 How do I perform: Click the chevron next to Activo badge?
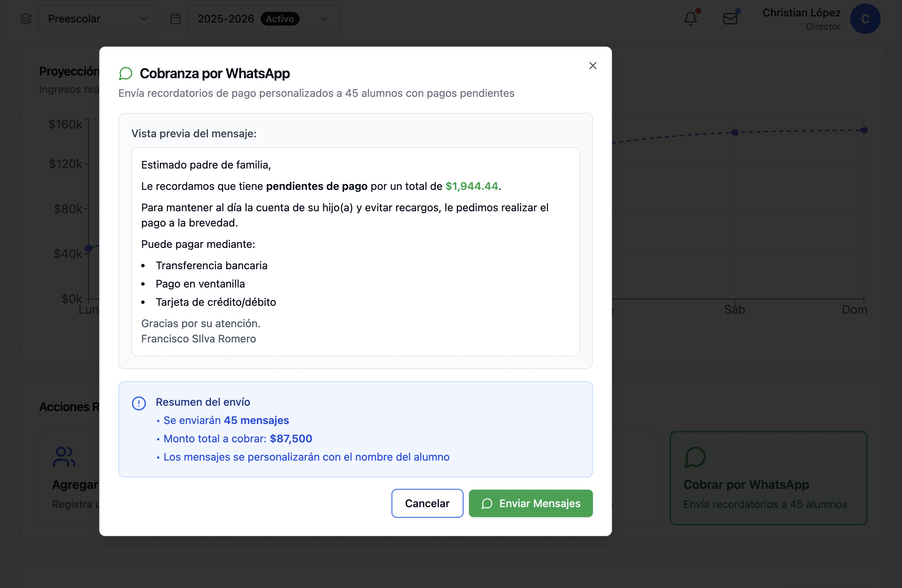click(324, 19)
